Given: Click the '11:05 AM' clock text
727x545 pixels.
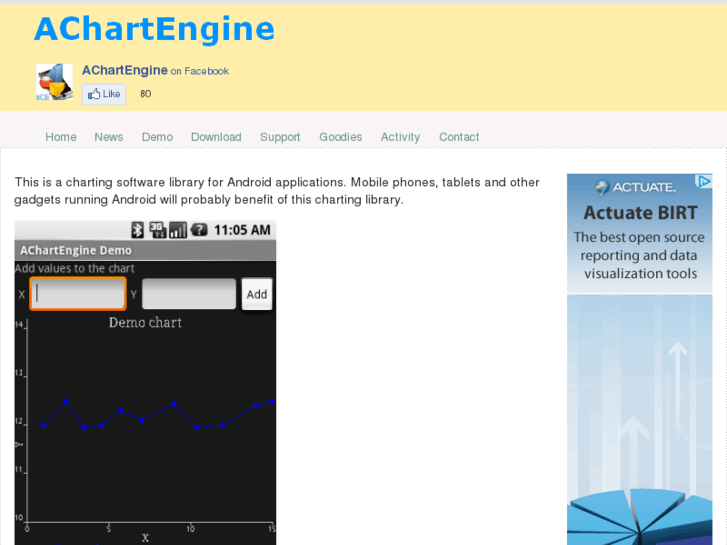Looking at the screenshot, I should pyautogui.click(x=242, y=230).
